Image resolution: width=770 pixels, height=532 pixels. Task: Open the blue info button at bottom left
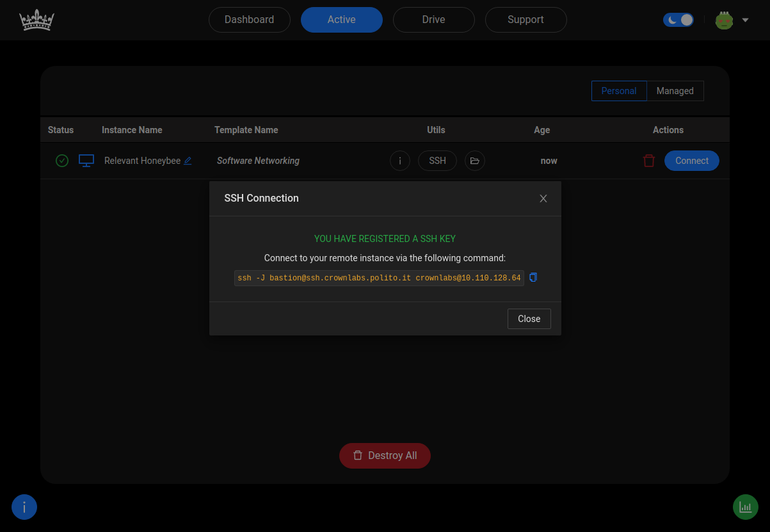pos(24,507)
